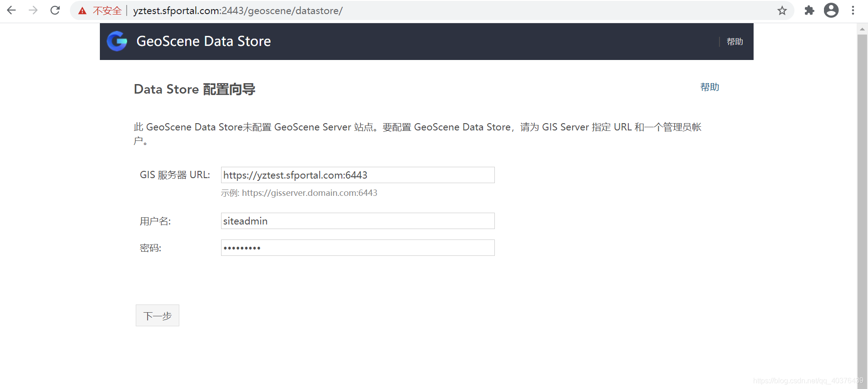Screen dimensions: 868x389
Task: Click the 用户名 label
Action: tap(155, 221)
